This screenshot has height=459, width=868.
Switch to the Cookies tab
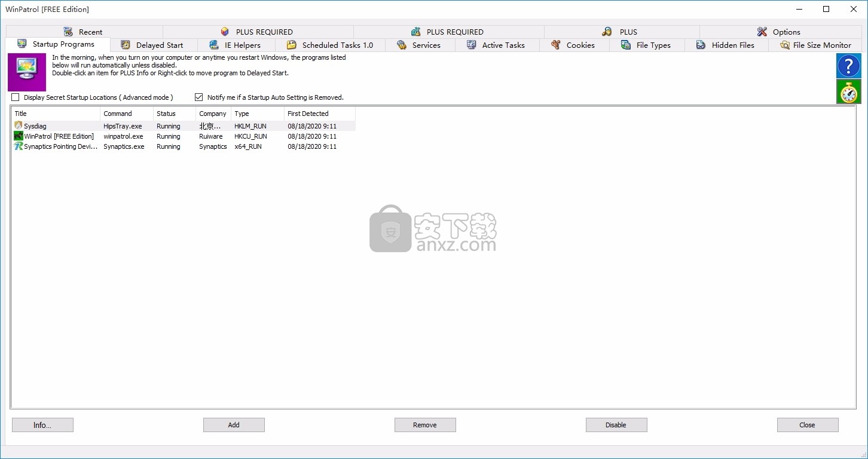pos(574,45)
